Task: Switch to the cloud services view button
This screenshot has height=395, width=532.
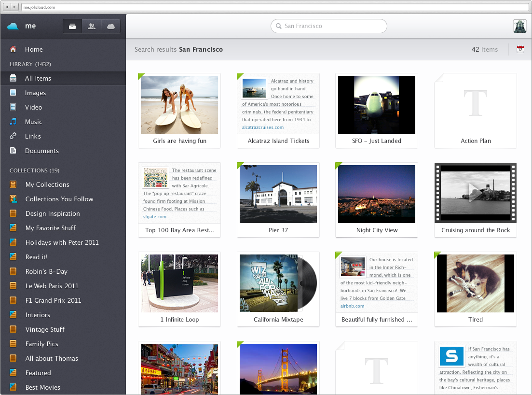Action: [x=110, y=27]
